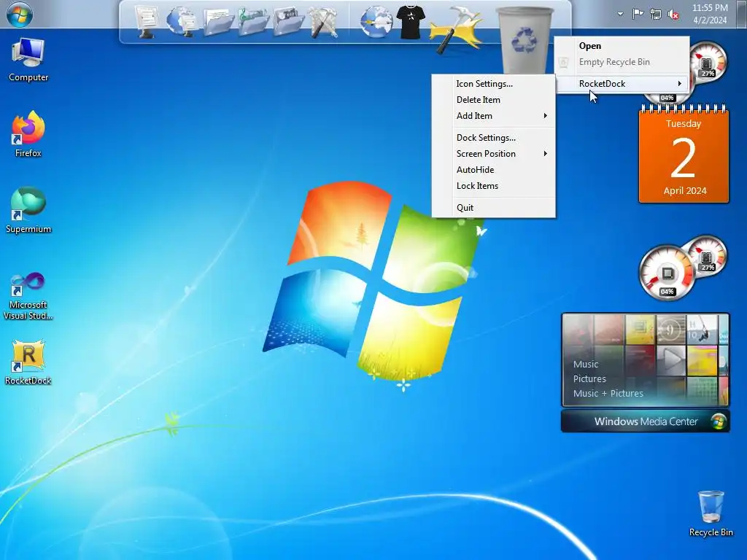Image resolution: width=747 pixels, height=560 pixels.
Task: Open Dock Settings... from the menu
Action: pos(494,138)
